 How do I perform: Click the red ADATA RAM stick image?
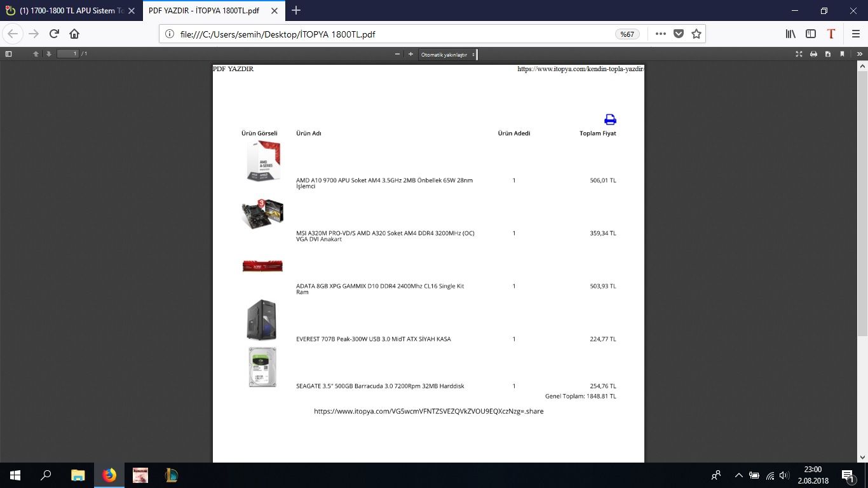[262, 266]
